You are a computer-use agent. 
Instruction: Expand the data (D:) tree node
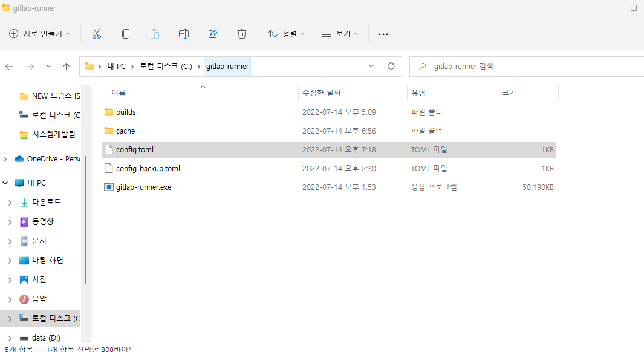[10, 338]
